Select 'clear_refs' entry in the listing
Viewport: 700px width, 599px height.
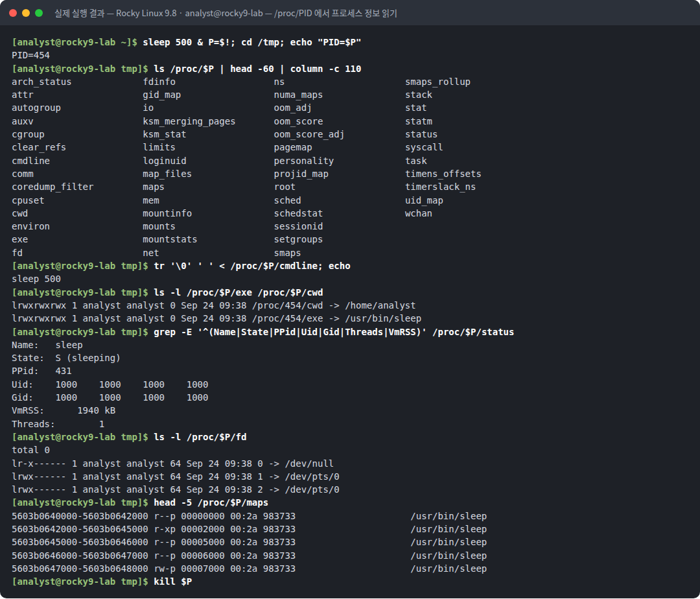tap(39, 147)
